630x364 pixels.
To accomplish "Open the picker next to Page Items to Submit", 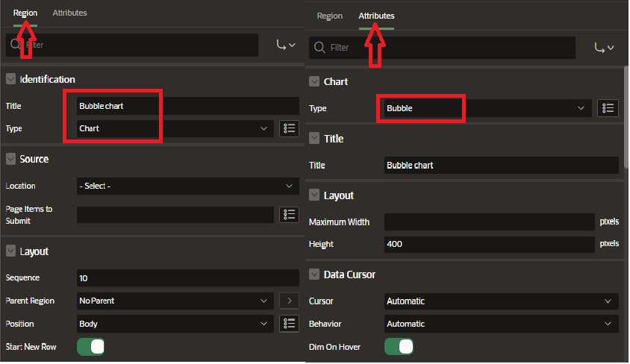I will (x=289, y=215).
